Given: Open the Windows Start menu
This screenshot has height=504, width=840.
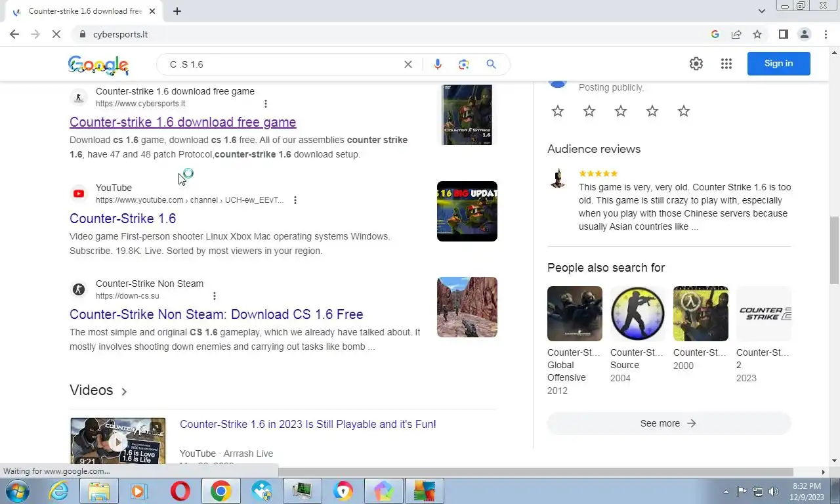Looking at the screenshot, I should (18, 491).
